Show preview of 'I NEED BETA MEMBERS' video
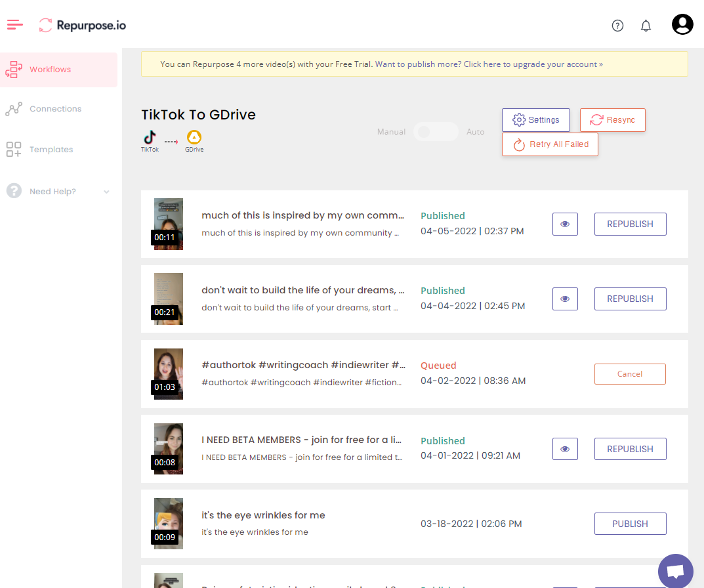The width and height of the screenshot is (704, 588). click(565, 449)
